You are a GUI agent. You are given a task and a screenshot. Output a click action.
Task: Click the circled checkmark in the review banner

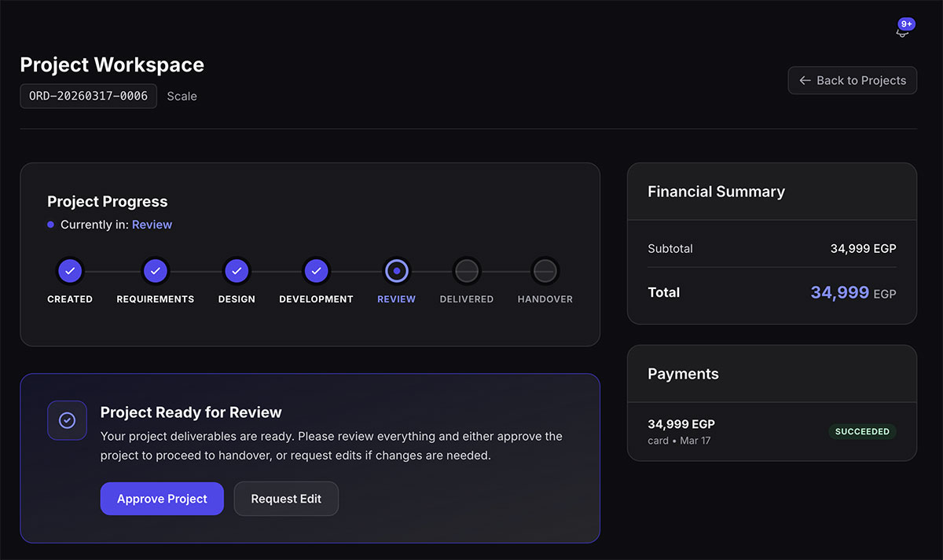pyautogui.click(x=67, y=420)
